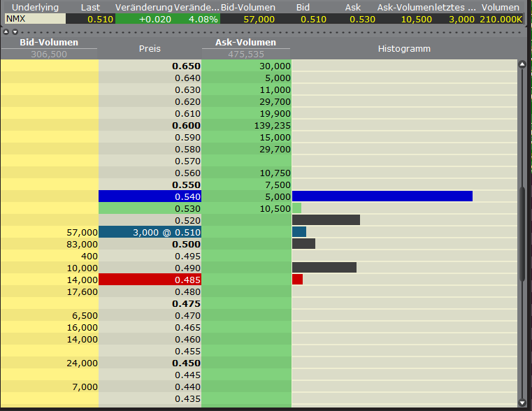Click the long blue histogram bar
The image size is (532, 411).
click(x=382, y=196)
